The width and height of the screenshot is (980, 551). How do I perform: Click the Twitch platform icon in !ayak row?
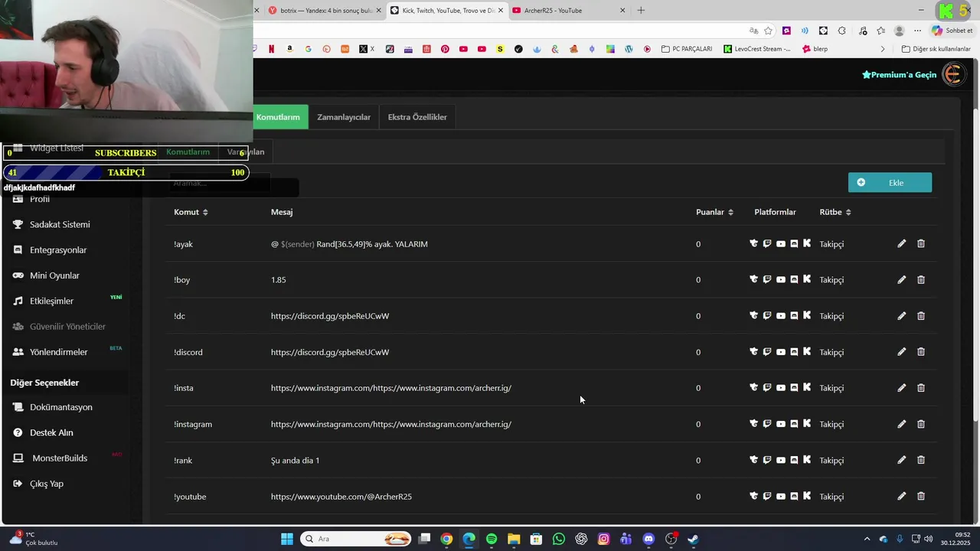click(767, 243)
